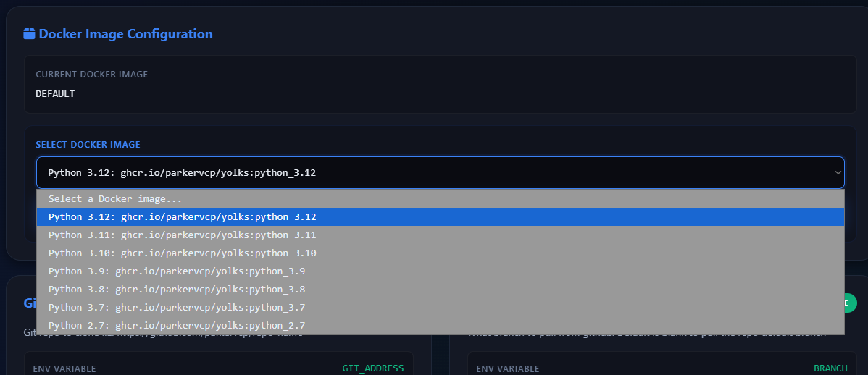Click the green badge above BRANCH card
Screen dimensions: 868x375
(851, 303)
